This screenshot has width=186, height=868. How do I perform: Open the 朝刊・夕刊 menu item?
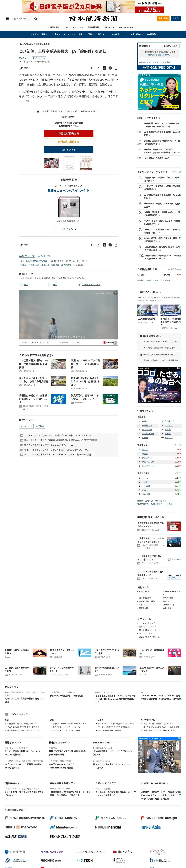(54, 27)
